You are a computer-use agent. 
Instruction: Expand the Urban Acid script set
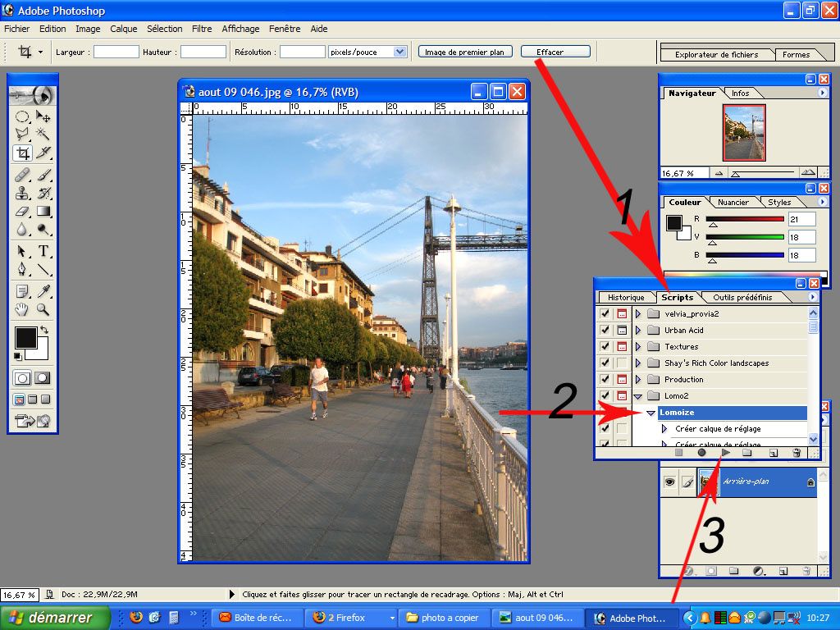point(638,330)
